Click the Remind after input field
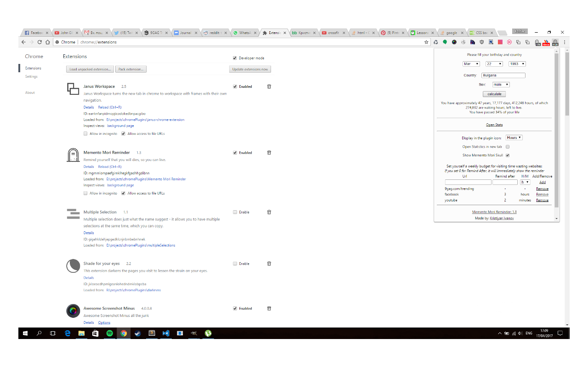 (x=505, y=182)
